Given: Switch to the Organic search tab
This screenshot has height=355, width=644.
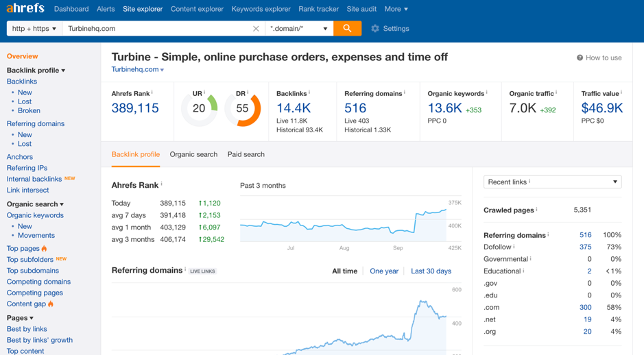Looking at the screenshot, I should (x=193, y=154).
